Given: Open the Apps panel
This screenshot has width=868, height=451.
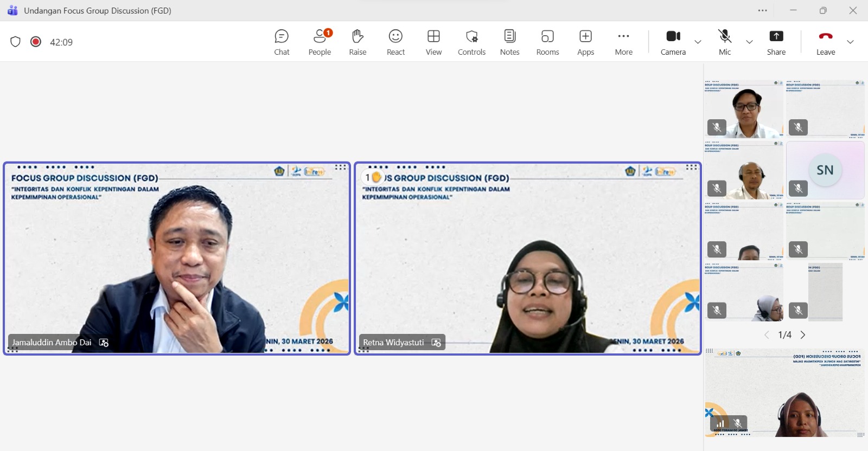Looking at the screenshot, I should [x=585, y=42].
